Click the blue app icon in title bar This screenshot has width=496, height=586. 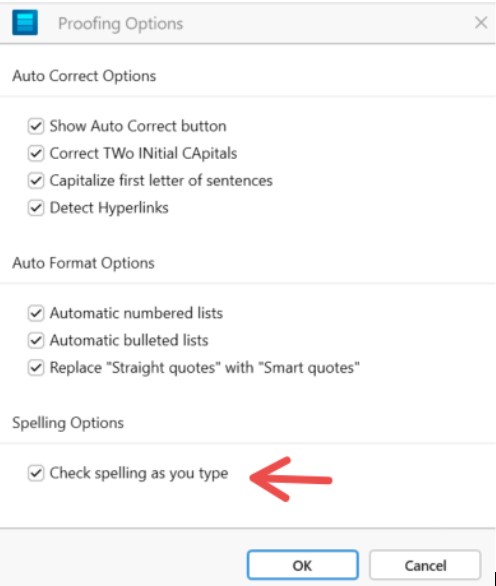tap(25, 23)
